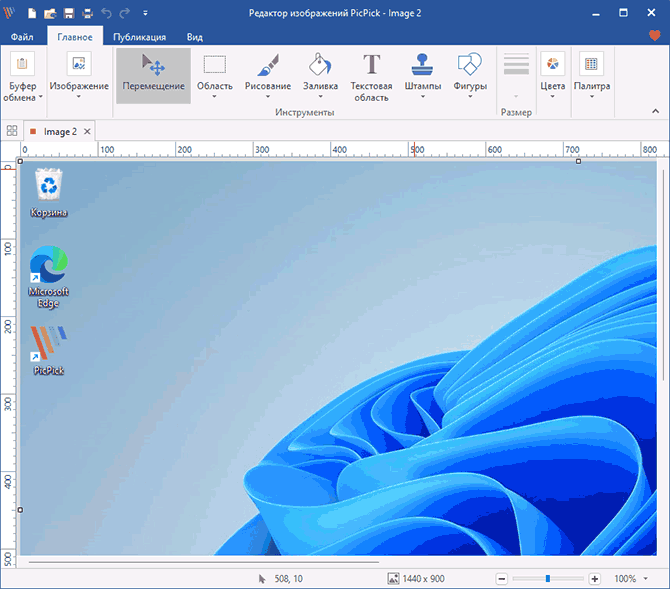670x589 pixels.
Task: Expand the Область dropdown arrow
Action: click(x=215, y=97)
